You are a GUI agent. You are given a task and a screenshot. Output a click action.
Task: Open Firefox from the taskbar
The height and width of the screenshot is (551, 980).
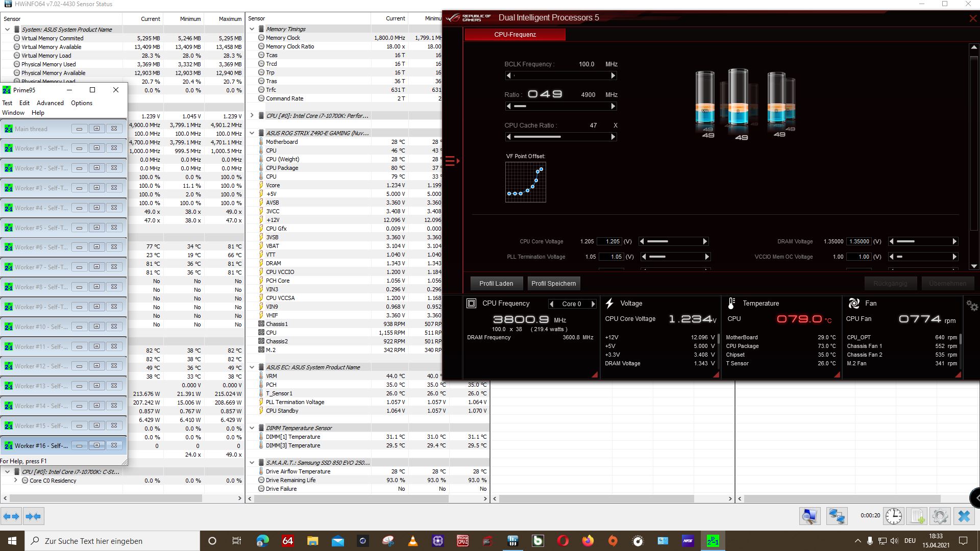click(x=588, y=541)
